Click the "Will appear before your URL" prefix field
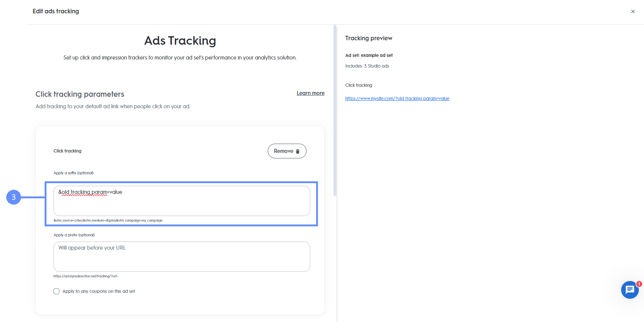 [181, 256]
